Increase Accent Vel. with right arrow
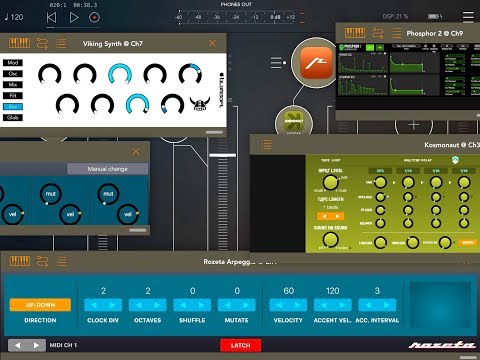This screenshot has height=360, width=480. pos(342,305)
